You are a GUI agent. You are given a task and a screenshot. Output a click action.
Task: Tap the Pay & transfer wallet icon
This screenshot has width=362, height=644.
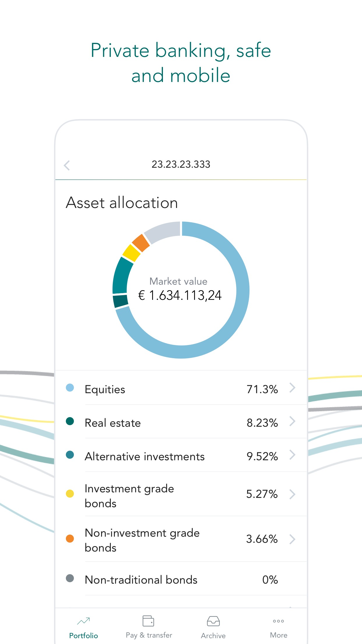pos(148,621)
